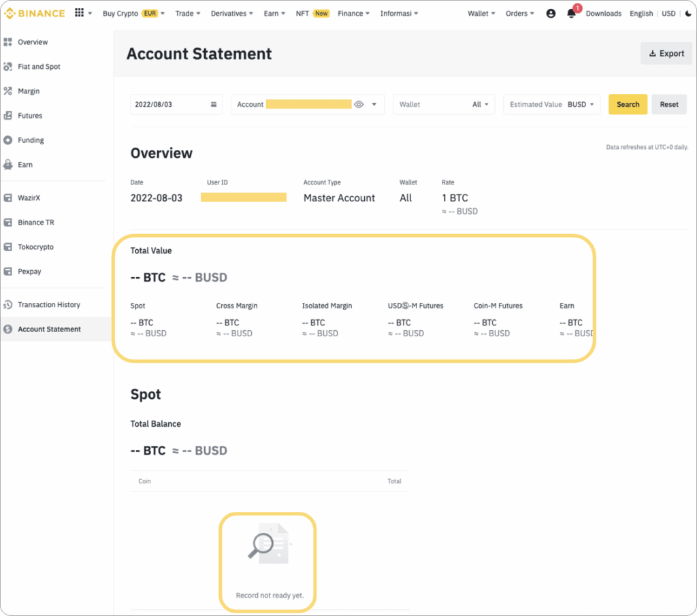Expand the Informasi menu
Viewport: 697px width, 616px height.
[399, 14]
